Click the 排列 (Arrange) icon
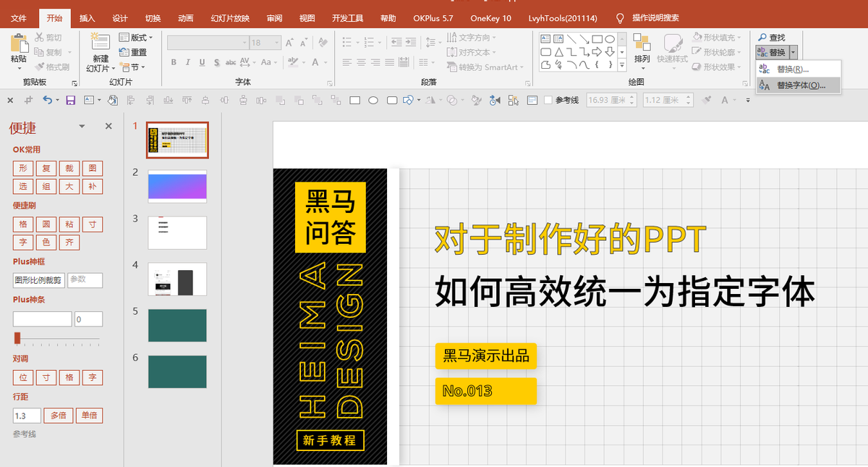868x467 pixels. pos(642,43)
